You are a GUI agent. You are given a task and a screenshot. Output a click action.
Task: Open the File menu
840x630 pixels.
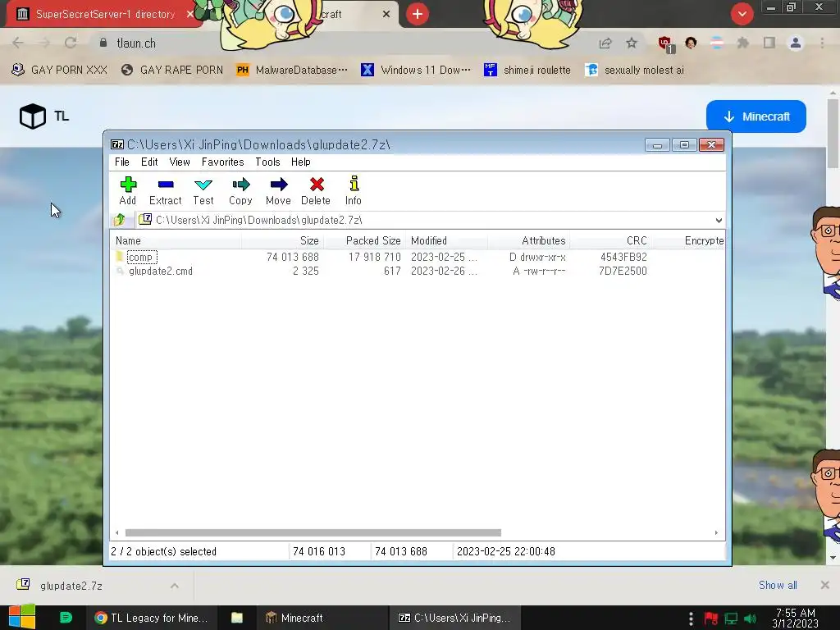122,162
